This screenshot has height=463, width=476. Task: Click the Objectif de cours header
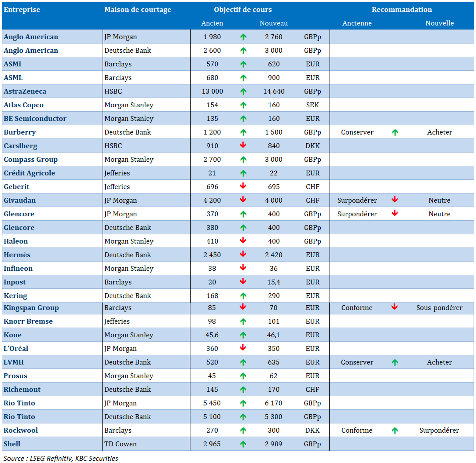(243, 9)
